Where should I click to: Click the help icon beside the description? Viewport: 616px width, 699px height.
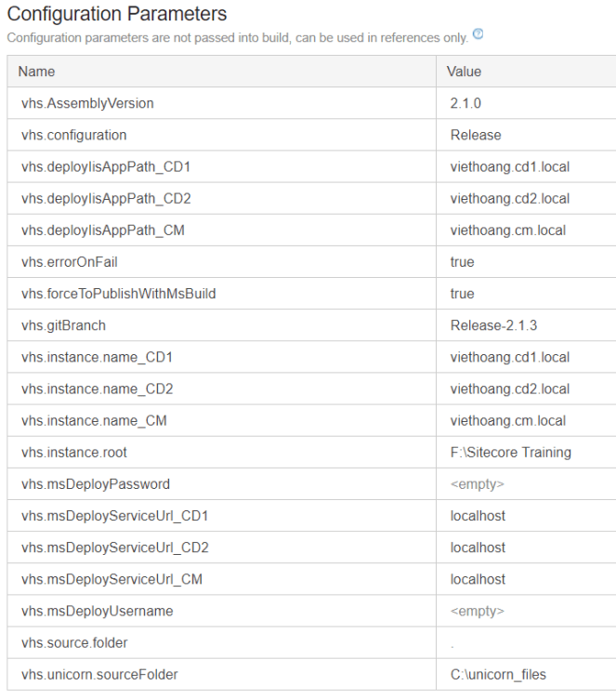tap(478, 34)
